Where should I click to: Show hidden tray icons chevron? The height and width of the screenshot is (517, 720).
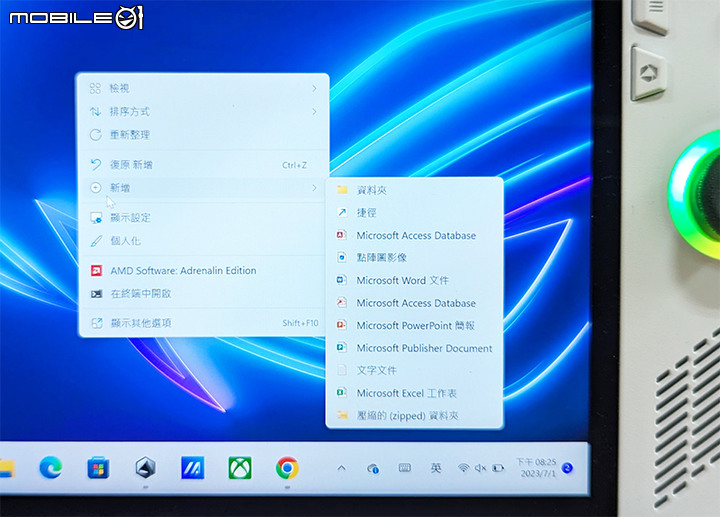click(341, 468)
